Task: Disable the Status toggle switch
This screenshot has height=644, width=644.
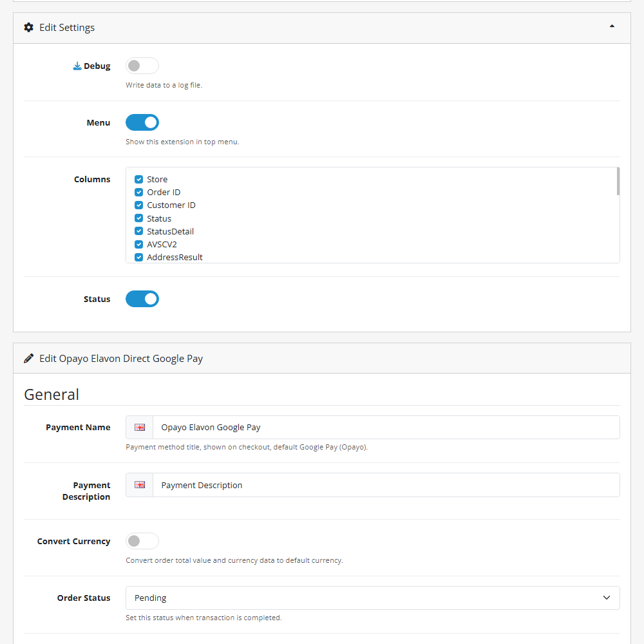Action: pyautogui.click(x=142, y=299)
